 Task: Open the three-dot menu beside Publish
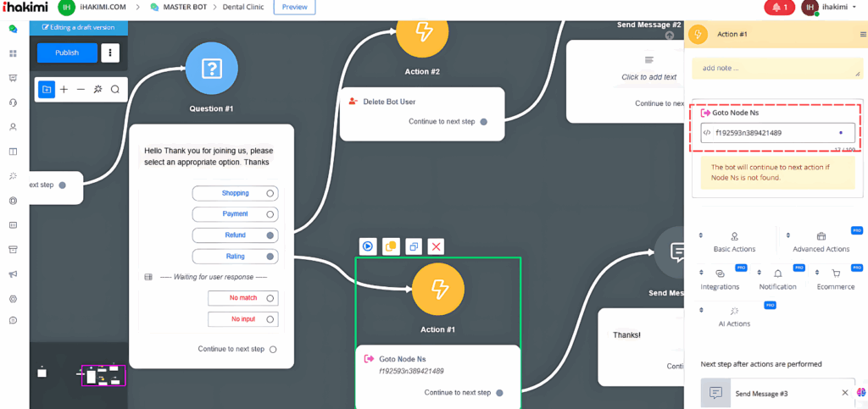(x=110, y=53)
